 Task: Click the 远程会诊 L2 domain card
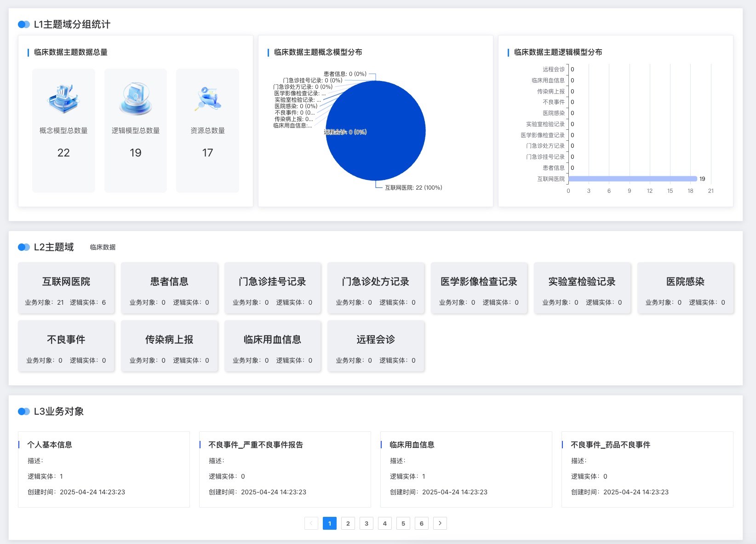376,346
